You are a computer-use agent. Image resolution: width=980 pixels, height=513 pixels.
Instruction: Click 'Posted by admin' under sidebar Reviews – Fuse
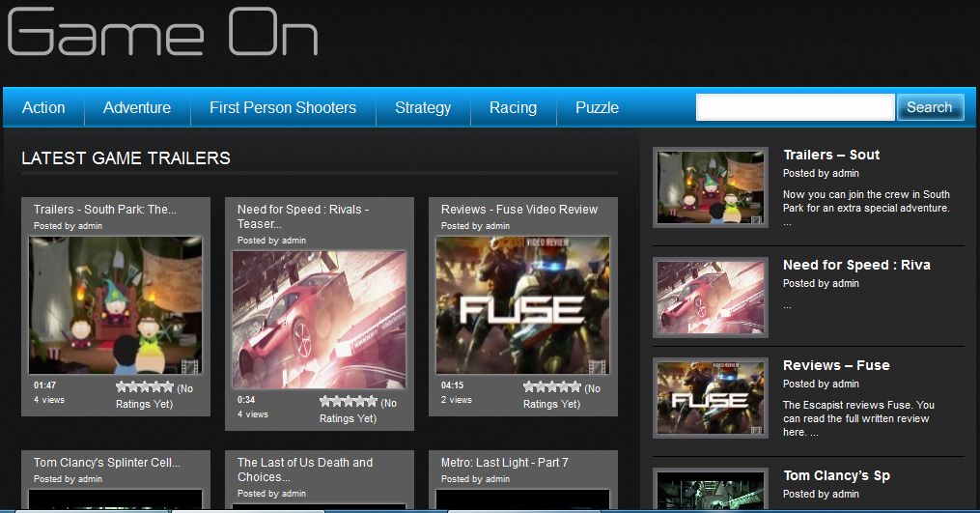[821, 384]
